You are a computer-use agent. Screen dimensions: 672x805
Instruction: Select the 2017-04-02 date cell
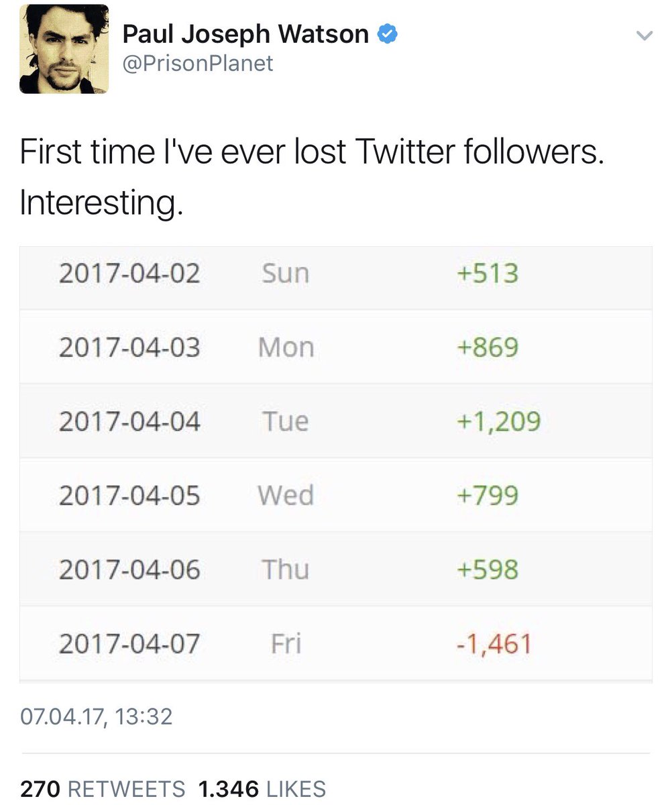tap(129, 274)
